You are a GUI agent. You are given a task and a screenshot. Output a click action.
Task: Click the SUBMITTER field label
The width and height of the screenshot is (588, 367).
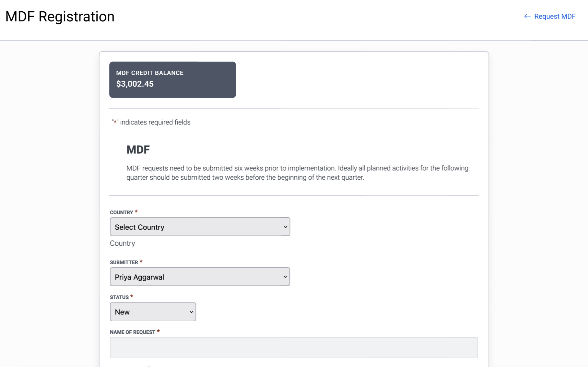pos(124,262)
